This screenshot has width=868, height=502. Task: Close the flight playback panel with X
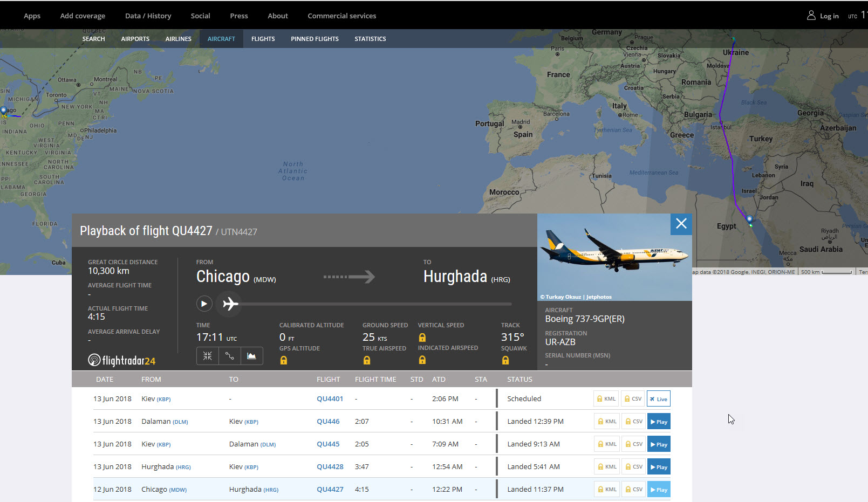pyautogui.click(x=681, y=224)
